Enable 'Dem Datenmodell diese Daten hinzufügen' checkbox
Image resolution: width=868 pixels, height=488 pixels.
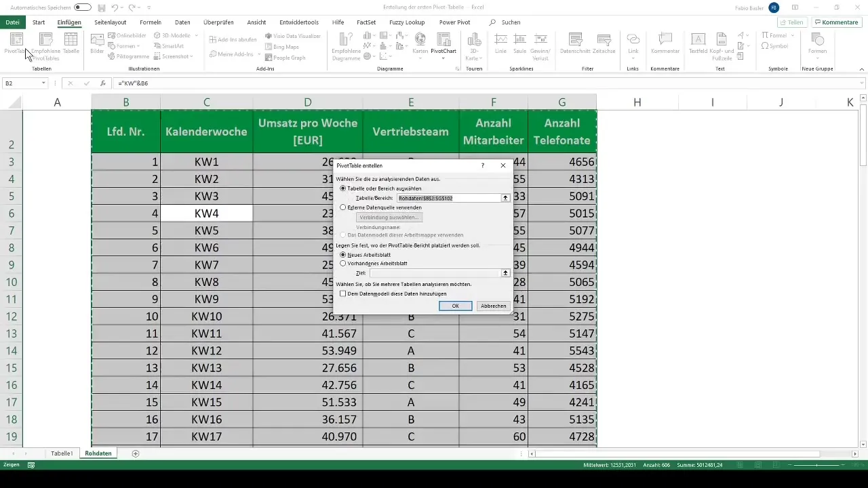(343, 294)
